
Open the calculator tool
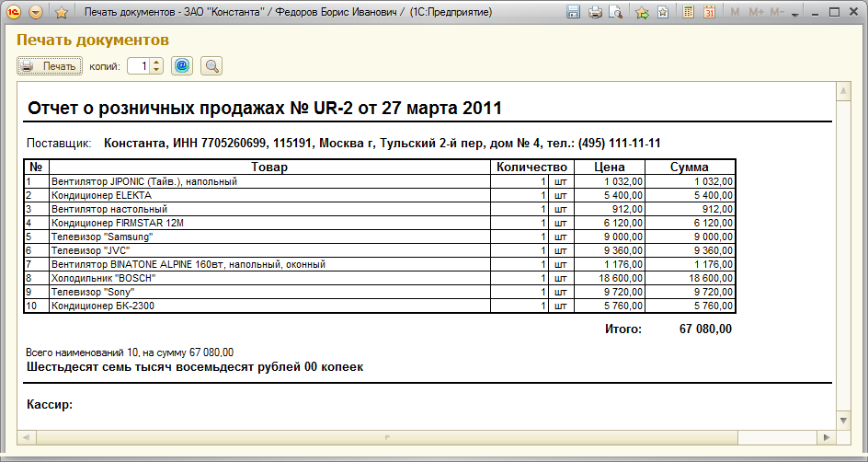coord(688,12)
